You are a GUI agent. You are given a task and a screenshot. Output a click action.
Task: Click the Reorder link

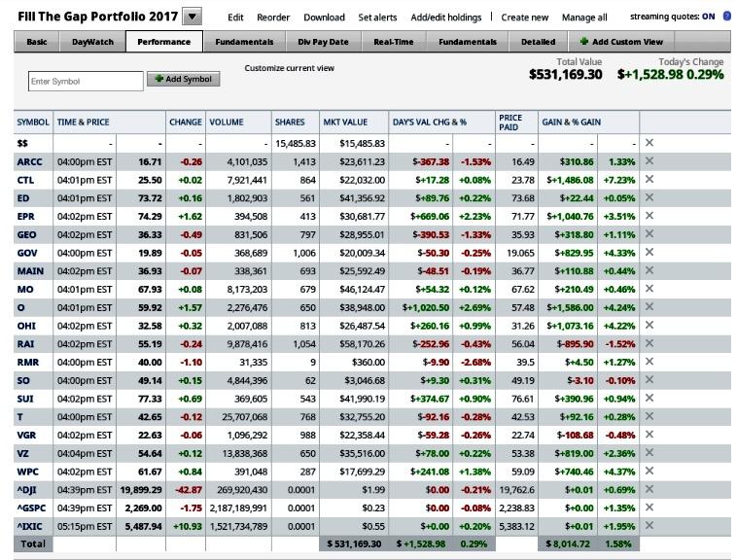point(273,17)
